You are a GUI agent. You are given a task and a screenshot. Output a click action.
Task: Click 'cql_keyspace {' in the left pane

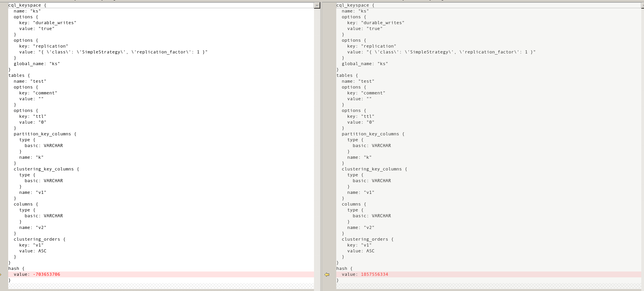[x=27, y=5]
